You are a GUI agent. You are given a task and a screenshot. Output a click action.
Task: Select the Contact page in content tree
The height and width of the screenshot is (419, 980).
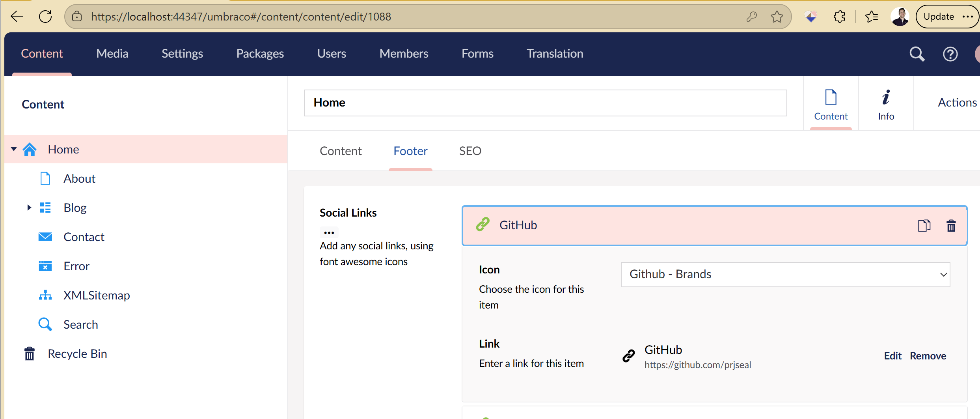click(x=84, y=237)
